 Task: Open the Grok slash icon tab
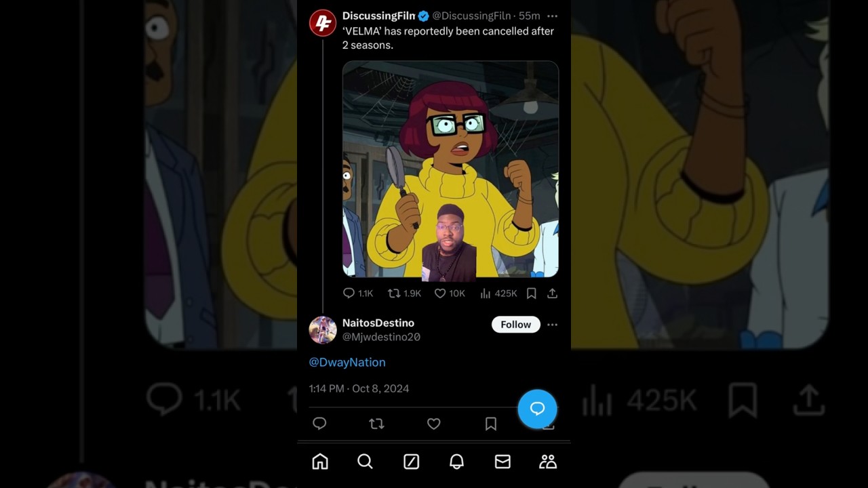coord(411,462)
